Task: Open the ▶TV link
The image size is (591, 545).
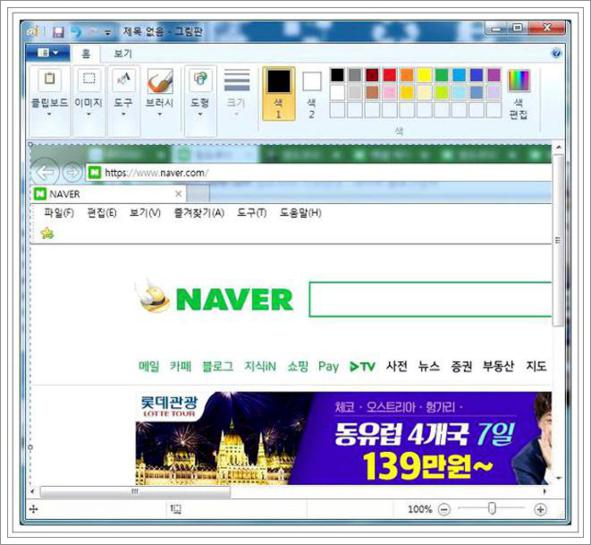Action: tap(362, 366)
